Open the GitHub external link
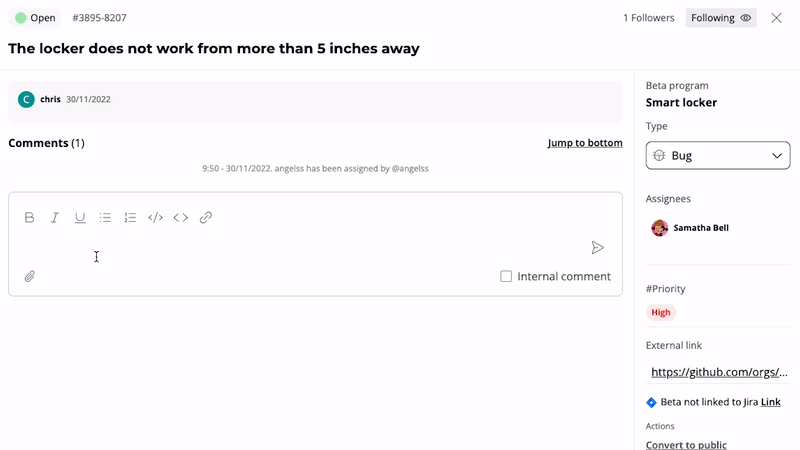The height and width of the screenshot is (450, 800). 719,372
